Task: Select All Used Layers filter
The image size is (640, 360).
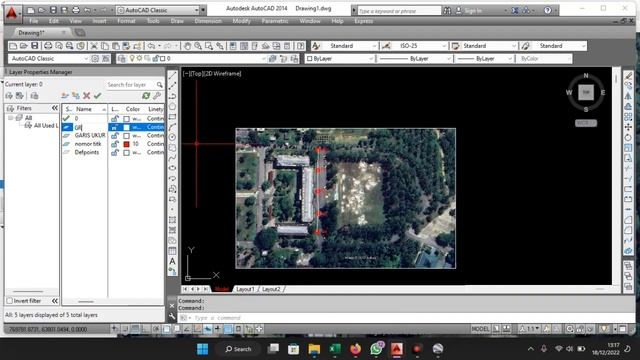Action: [x=46, y=126]
